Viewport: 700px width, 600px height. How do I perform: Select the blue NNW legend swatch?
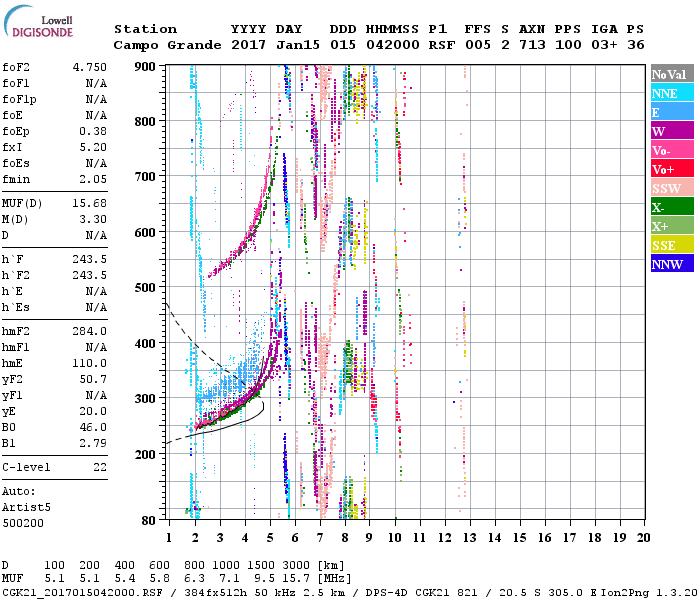669,264
